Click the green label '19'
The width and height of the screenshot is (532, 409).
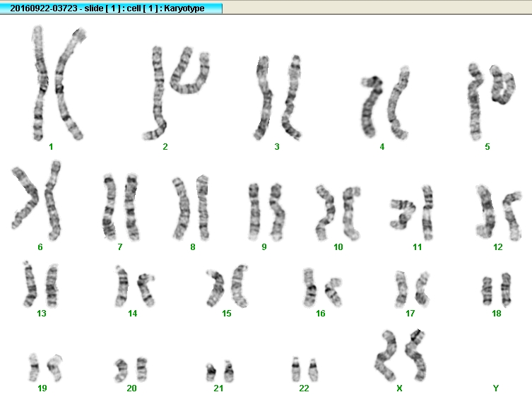[42, 389]
